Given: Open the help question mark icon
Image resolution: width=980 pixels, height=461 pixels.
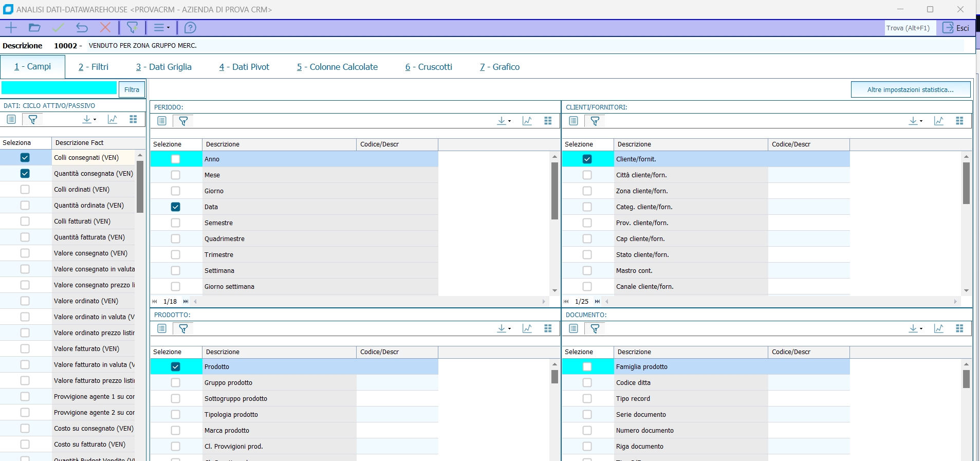Looking at the screenshot, I should [190, 28].
